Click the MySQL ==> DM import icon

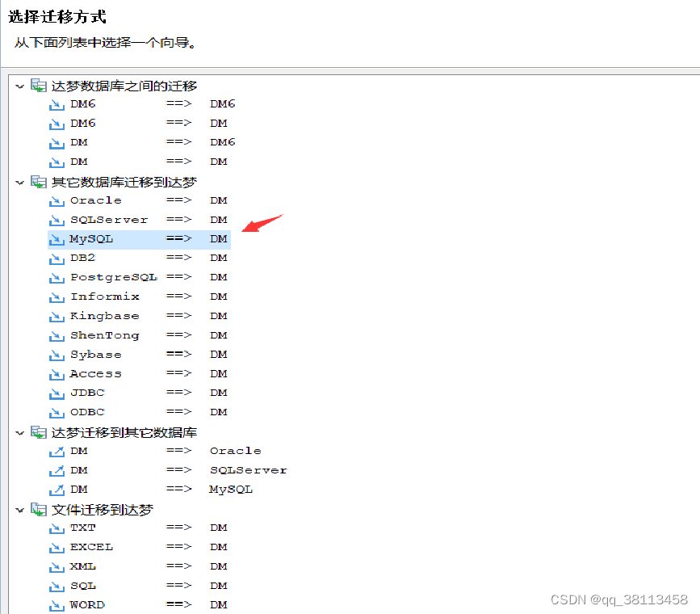point(57,239)
